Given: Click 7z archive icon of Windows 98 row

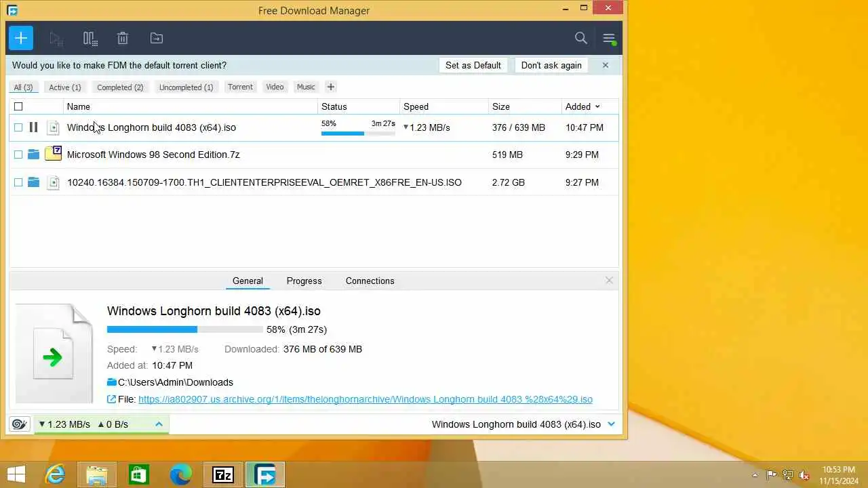Looking at the screenshot, I should click(x=53, y=154).
